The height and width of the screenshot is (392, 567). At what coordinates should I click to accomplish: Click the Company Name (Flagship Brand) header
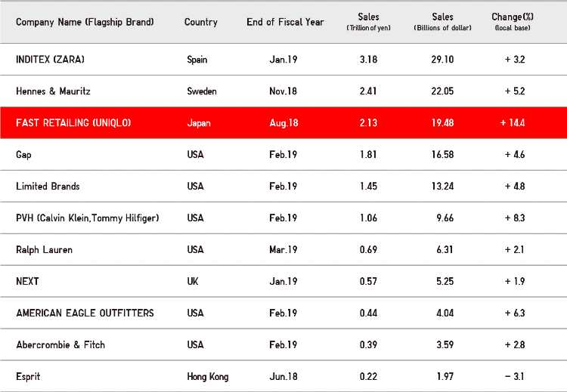pyautogui.click(x=85, y=23)
